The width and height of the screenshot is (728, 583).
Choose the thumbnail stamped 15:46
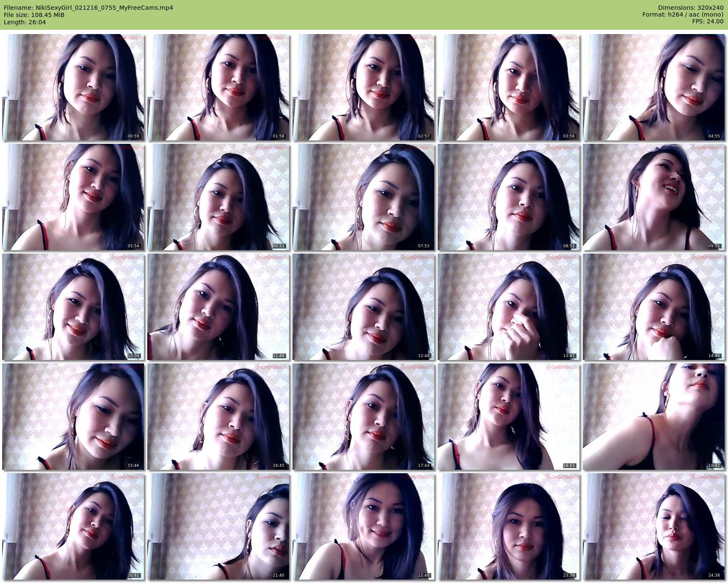pyautogui.click(x=73, y=417)
